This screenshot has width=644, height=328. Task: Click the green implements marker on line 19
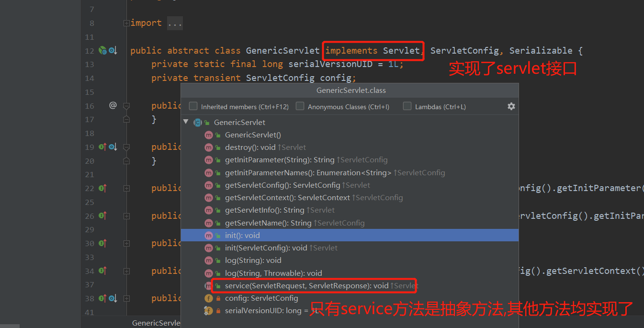coord(102,147)
